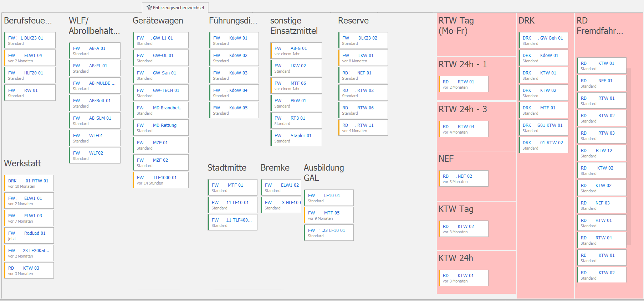The height and width of the screenshot is (301, 644).
Task: Select 23 LF20Kat card in Werkstatt
Action: [29, 253]
